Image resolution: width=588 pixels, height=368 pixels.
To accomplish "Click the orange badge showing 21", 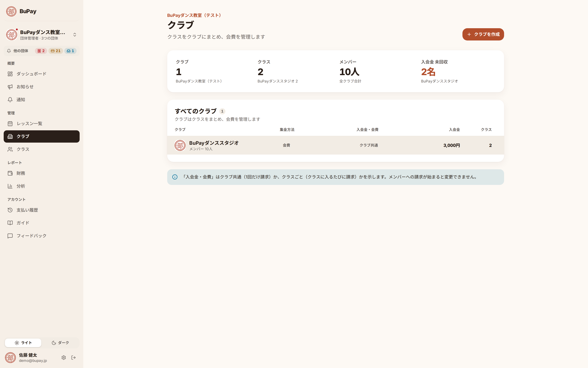I will [56, 51].
